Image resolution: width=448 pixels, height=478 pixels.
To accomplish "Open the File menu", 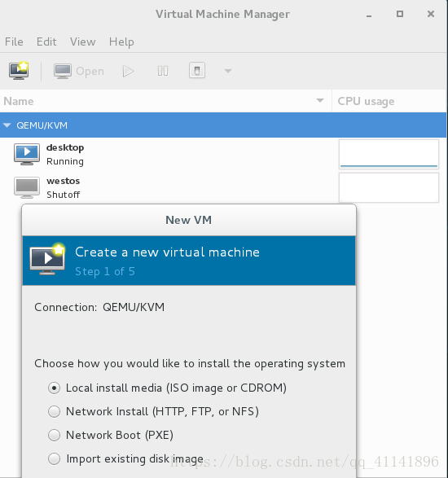I will (x=14, y=42).
